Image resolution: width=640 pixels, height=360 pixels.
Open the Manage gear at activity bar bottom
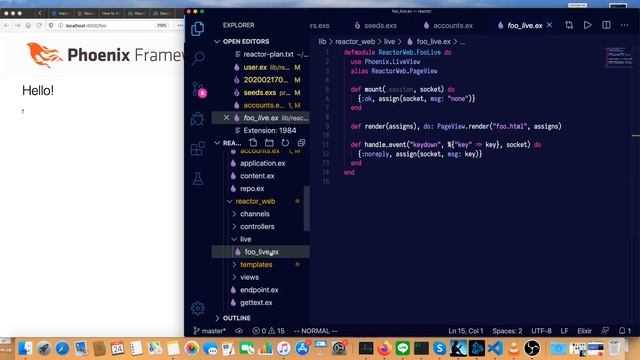[x=198, y=308]
